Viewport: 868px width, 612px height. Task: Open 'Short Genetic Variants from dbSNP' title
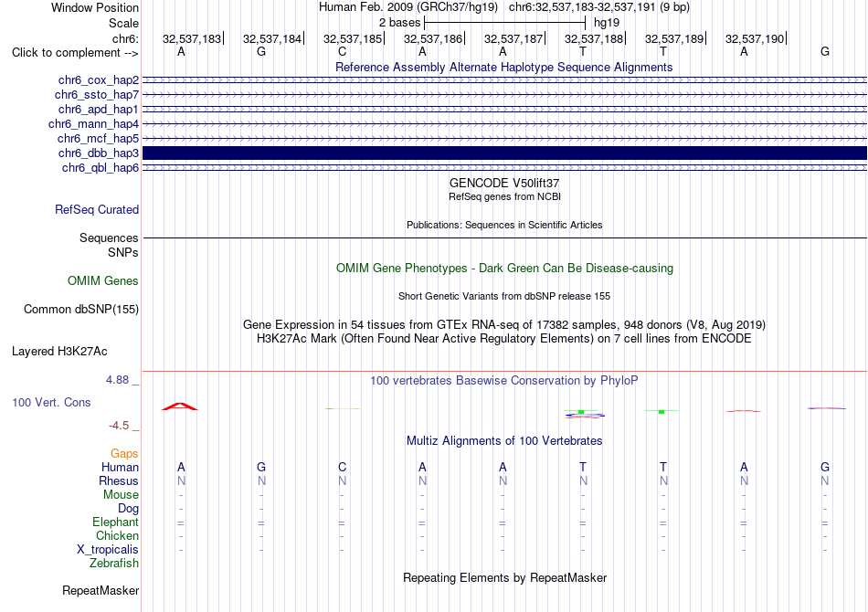[504, 296]
